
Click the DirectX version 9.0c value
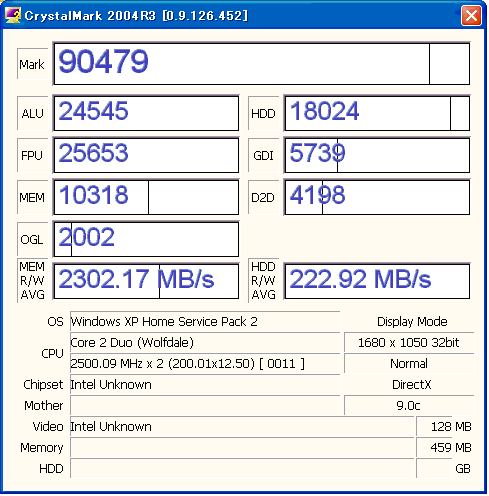coord(409,405)
